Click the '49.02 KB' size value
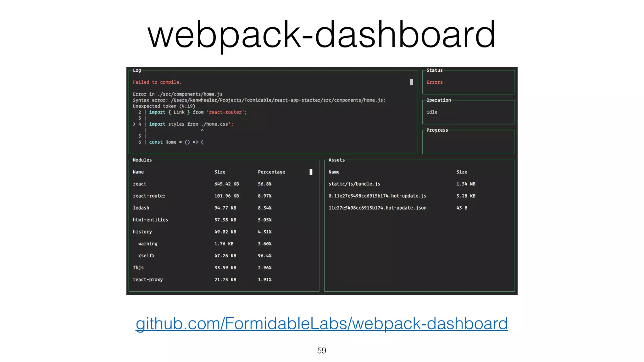Screen dimensions: 644x362 pos(225,232)
